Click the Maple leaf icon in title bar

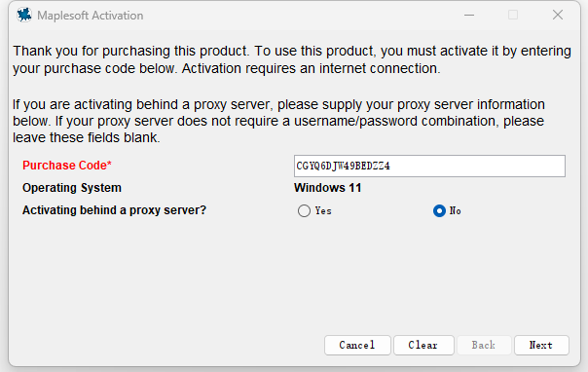coord(24,15)
